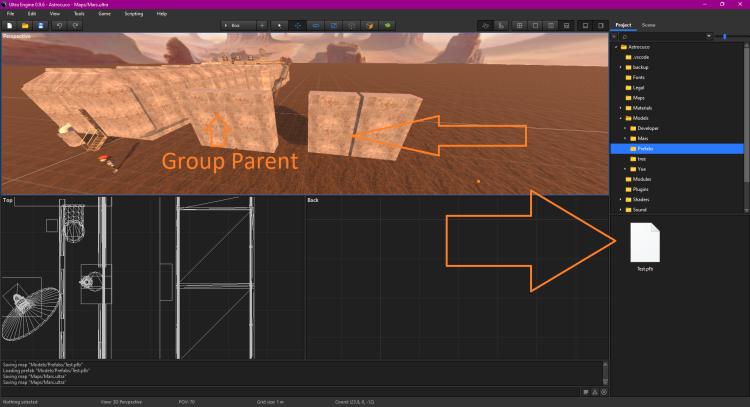The width and height of the screenshot is (750, 407).
Task: Click the Open folder icon
Action: (x=25, y=24)
